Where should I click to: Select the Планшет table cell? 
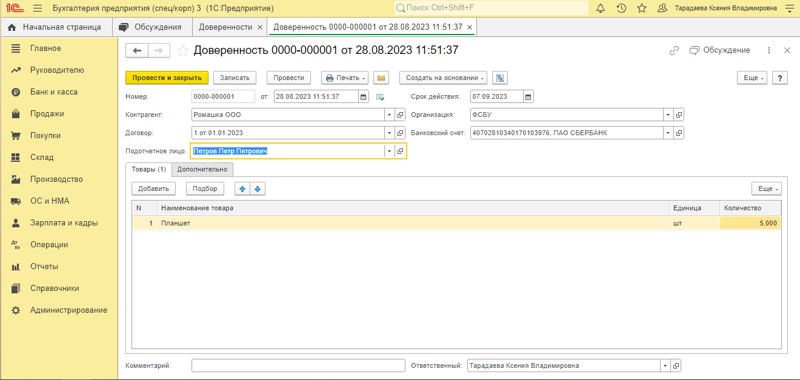(413, 223)
